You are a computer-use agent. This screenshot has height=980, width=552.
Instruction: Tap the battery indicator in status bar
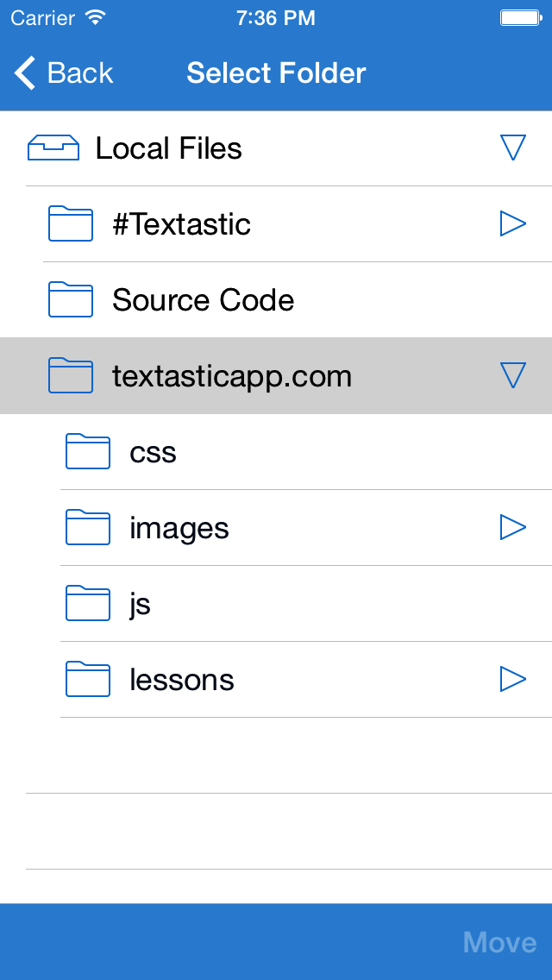(x=520, y=18)
